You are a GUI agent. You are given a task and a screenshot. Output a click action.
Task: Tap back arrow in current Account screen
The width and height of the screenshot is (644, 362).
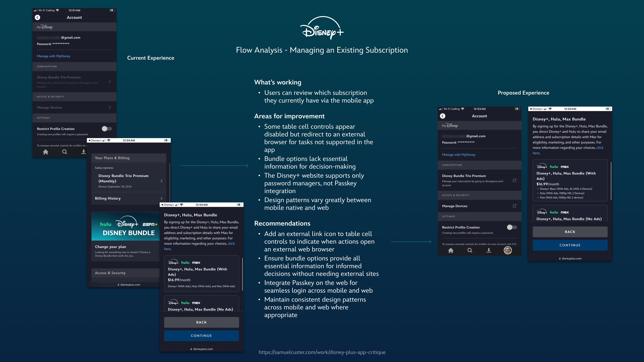tap(38, 17)
